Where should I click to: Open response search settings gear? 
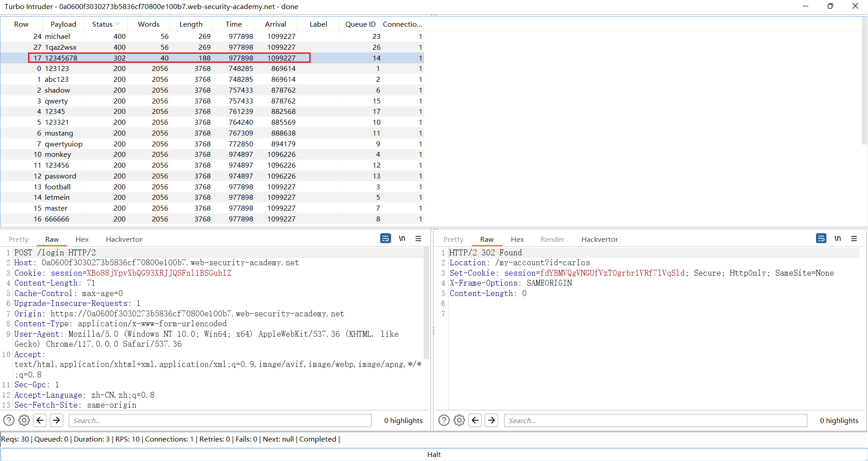[x=459, y=420]
